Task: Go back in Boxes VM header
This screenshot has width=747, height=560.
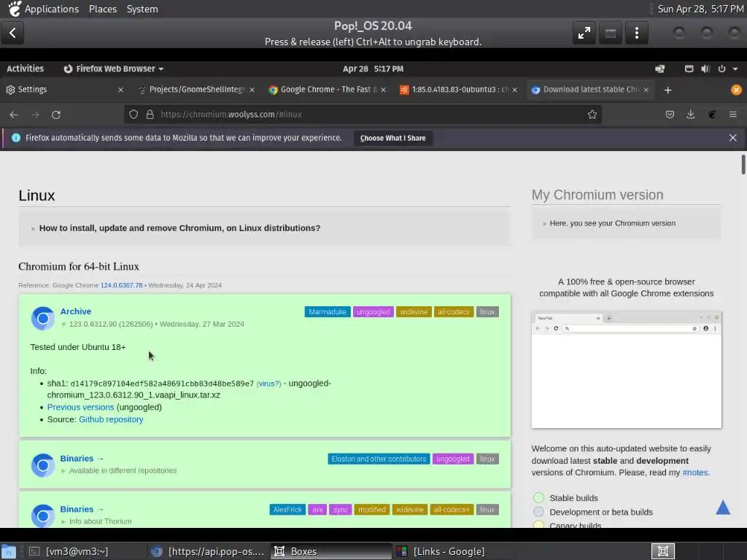Action: (x=13, y=33)
